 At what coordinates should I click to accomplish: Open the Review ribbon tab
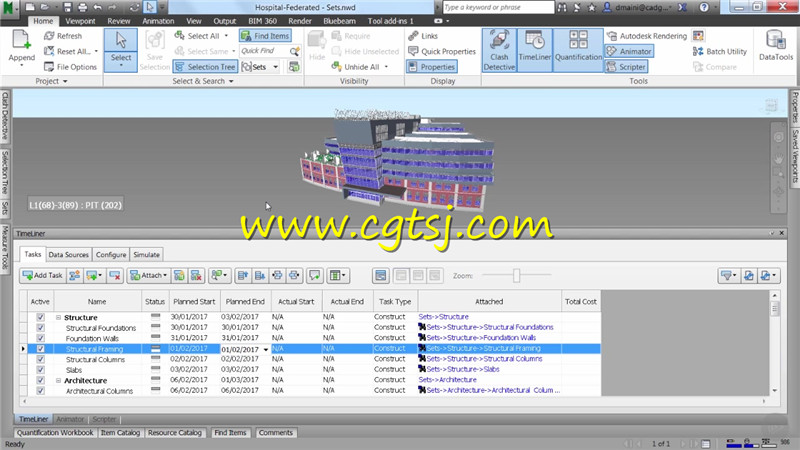(x=118, y=21)
